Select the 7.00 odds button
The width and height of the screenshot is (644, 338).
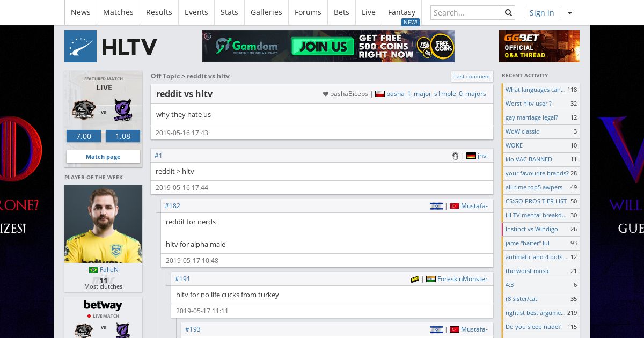[x=84, y=136]
